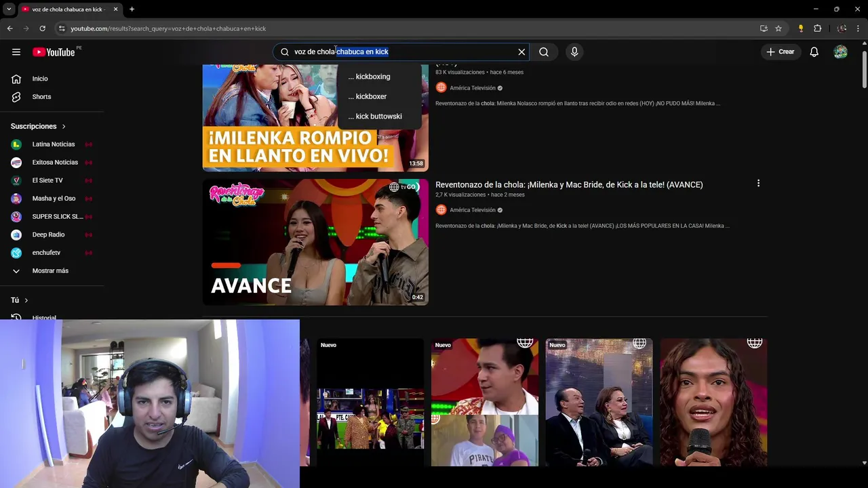Install app icon in address bar
The width and height of the screenshot is (868, 488).
tap(764, 28)
